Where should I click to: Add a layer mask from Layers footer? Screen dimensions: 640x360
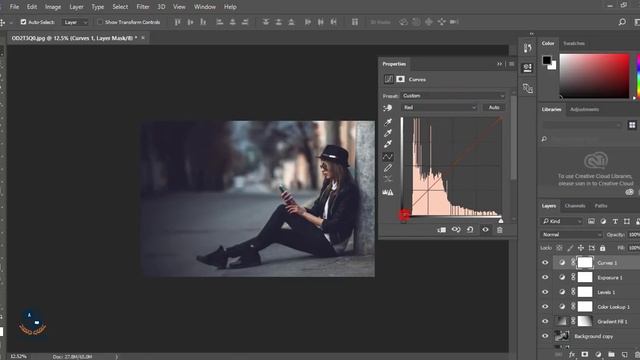pos(585,354)
